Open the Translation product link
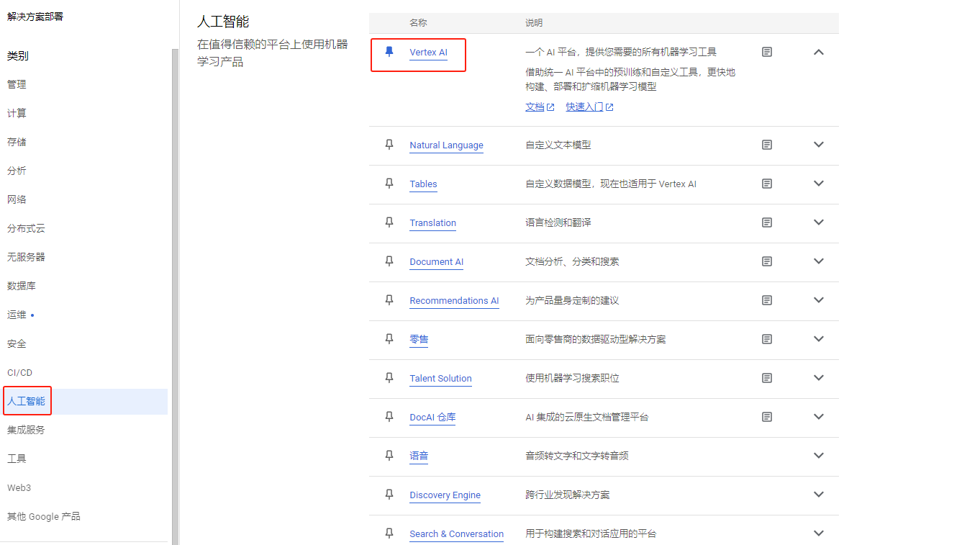This screenshot has width=980, height=545. pos(432,223)
